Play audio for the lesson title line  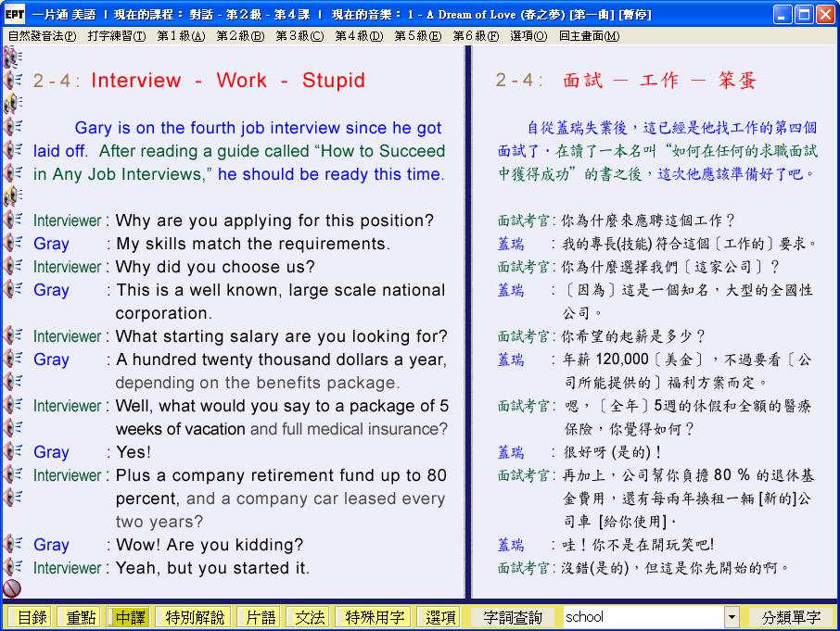point(13,80)
